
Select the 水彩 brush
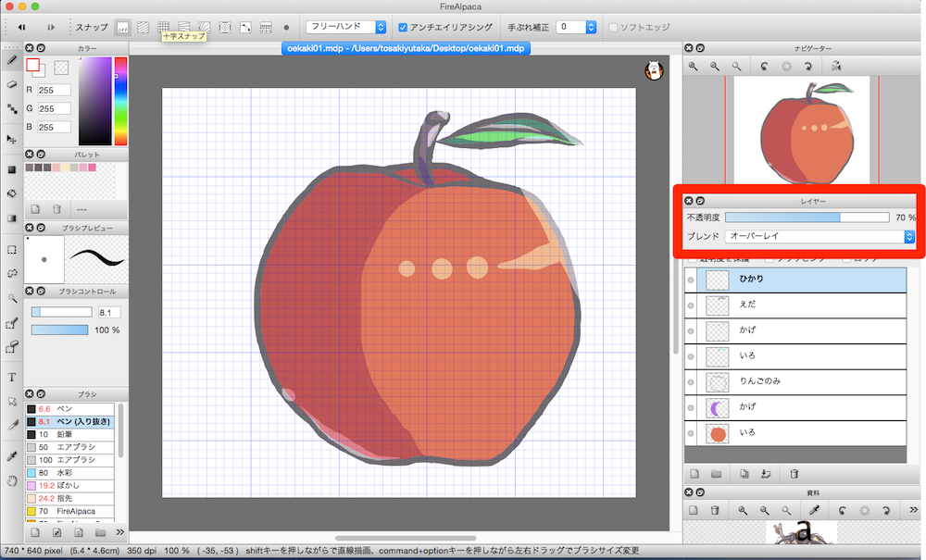(x=69, y=473)
